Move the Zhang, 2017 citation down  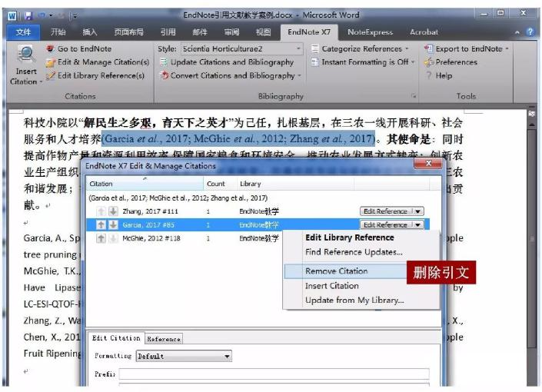pyautogui.click(x=112, y=211)
